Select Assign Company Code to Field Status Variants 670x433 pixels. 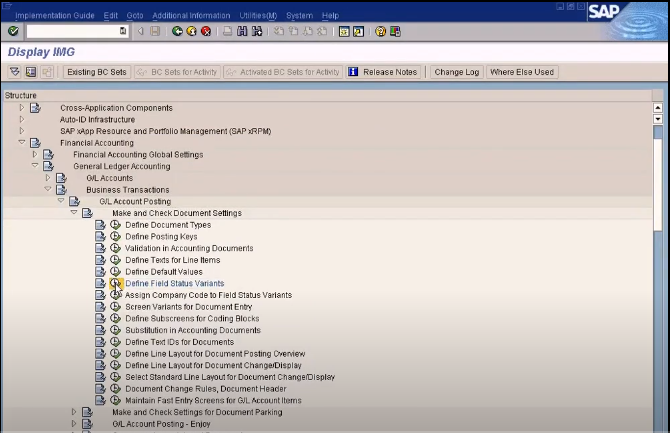pos(209,295)
